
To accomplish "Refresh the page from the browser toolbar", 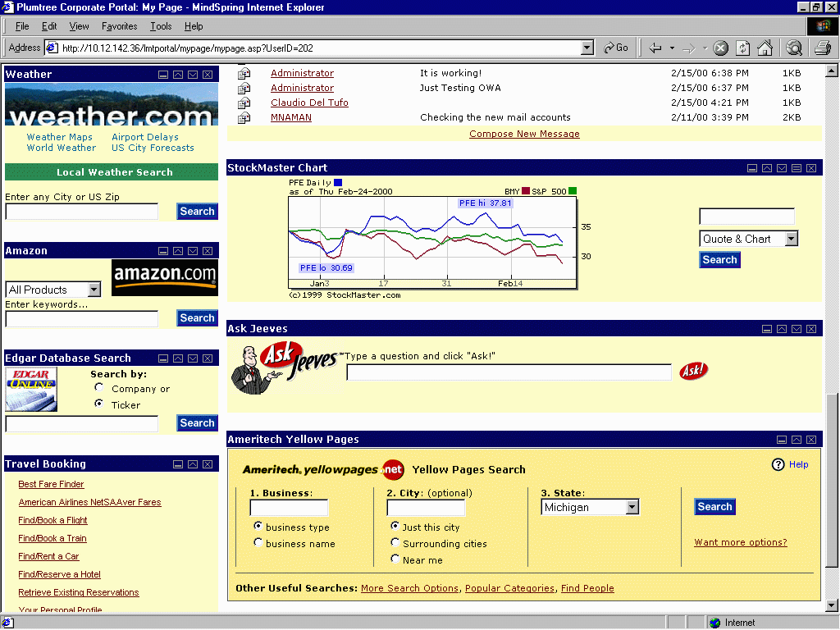I will 742,48.
